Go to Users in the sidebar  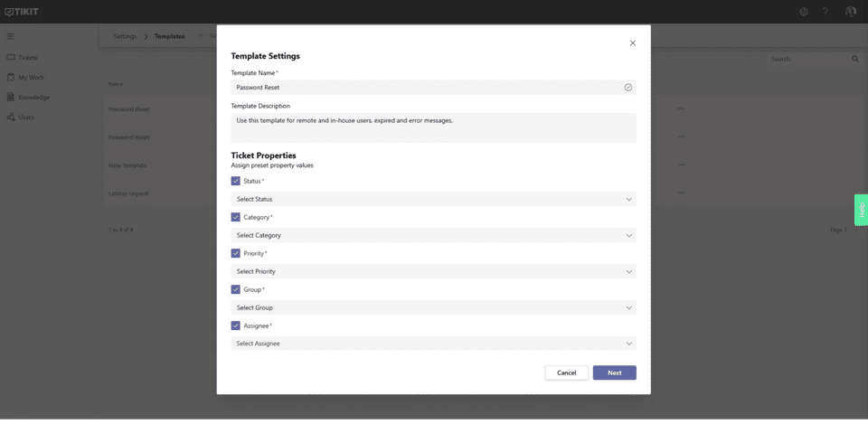(25, 117)
